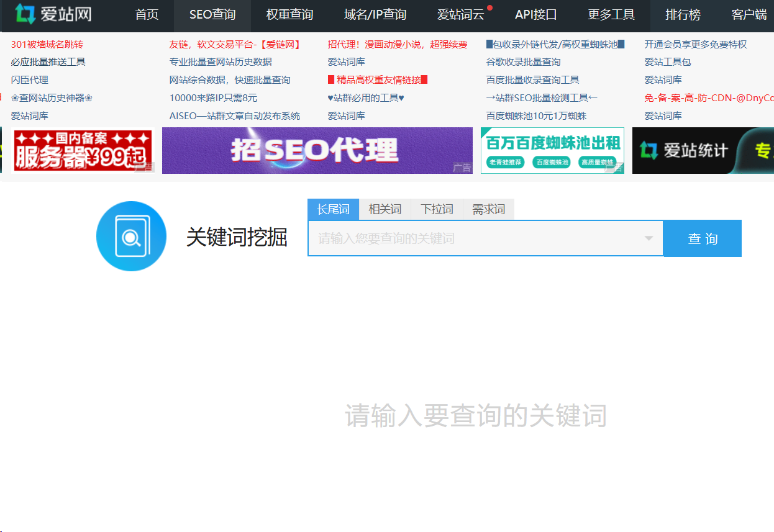Open 爱站词云 in the navigation
The height and width of the screenshot is (532, 774).
pos(460,14)
